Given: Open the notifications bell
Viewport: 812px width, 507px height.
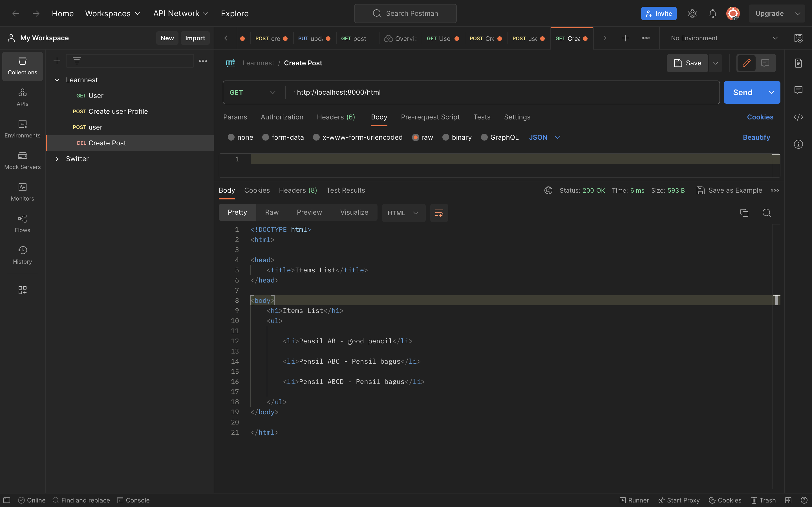Looking at the screenshot, I should [x=712, y=14].
